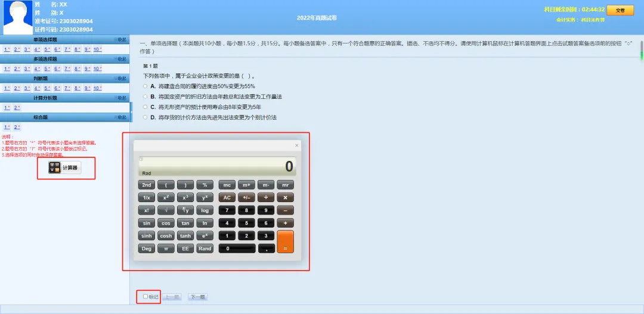Click the 下一题 next question button

pyautogui.click(x=197, y=297)
